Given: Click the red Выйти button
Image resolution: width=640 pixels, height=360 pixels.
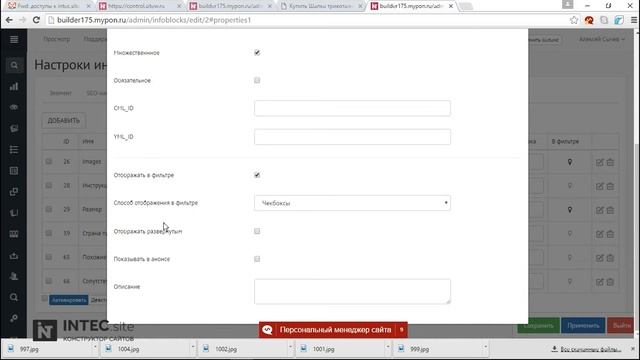Looking at the screenshot, I should (x=621, y=326).
